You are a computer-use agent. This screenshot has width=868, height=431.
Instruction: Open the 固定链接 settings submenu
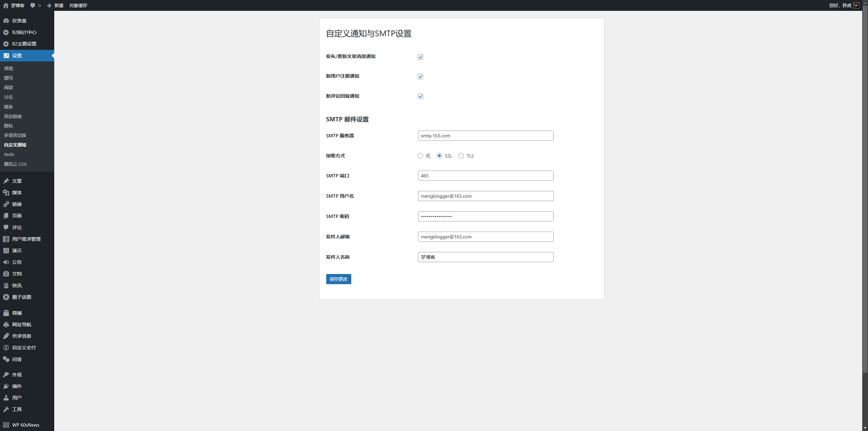coord(13,116)
